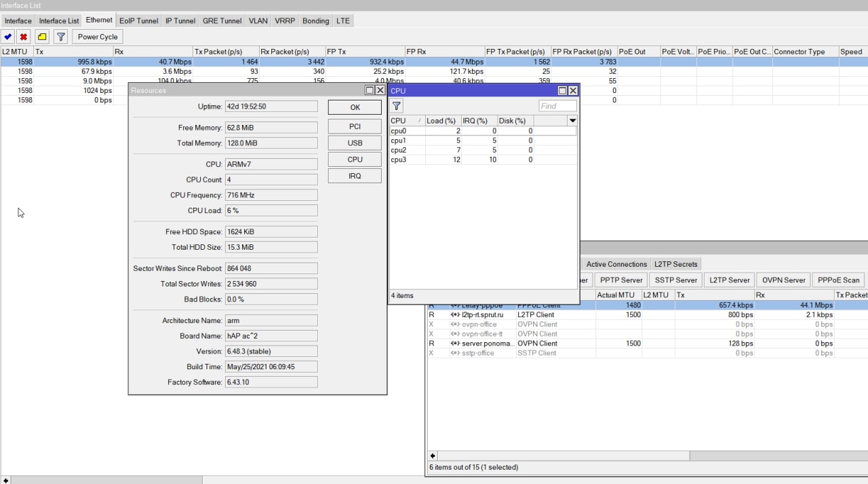
Task: Open the OVPN Server settings
Action: [x=784, y=280]
